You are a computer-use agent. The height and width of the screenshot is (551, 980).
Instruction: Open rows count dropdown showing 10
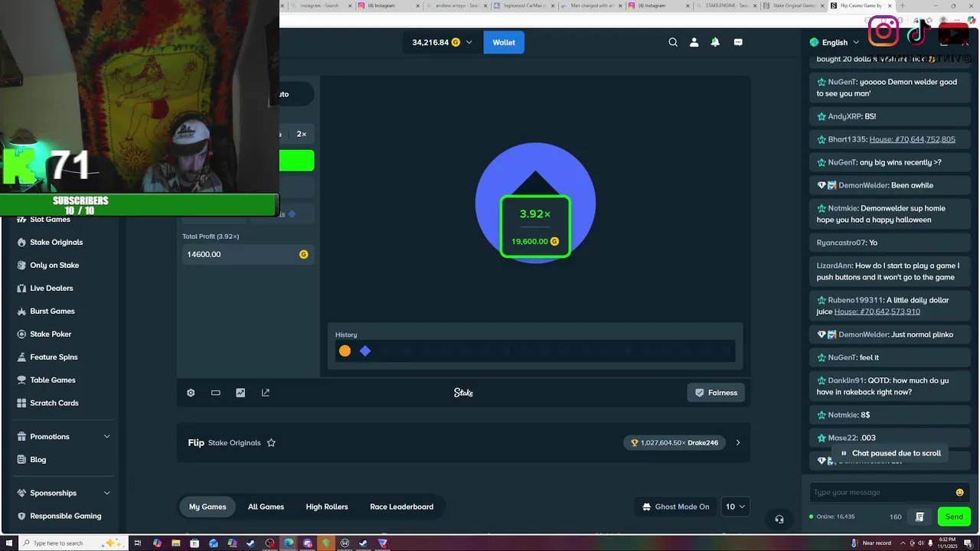[x=735, y=507]
